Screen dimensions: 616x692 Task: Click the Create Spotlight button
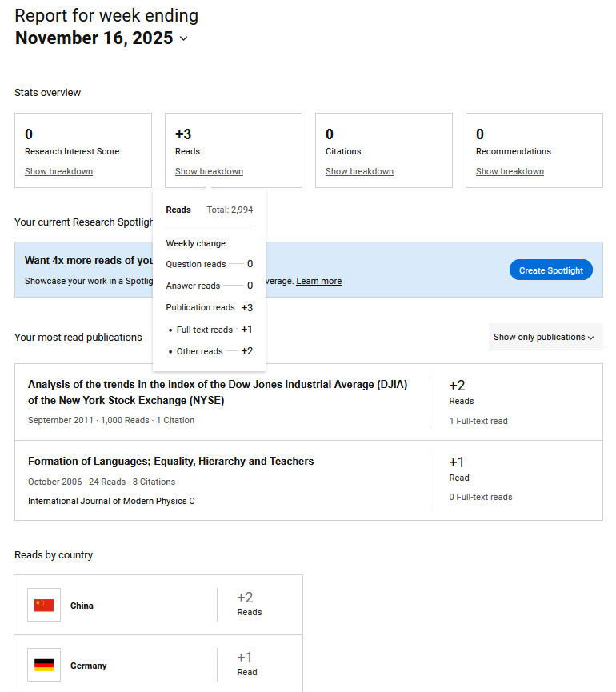pyautogui.click(x=550, y=270)
